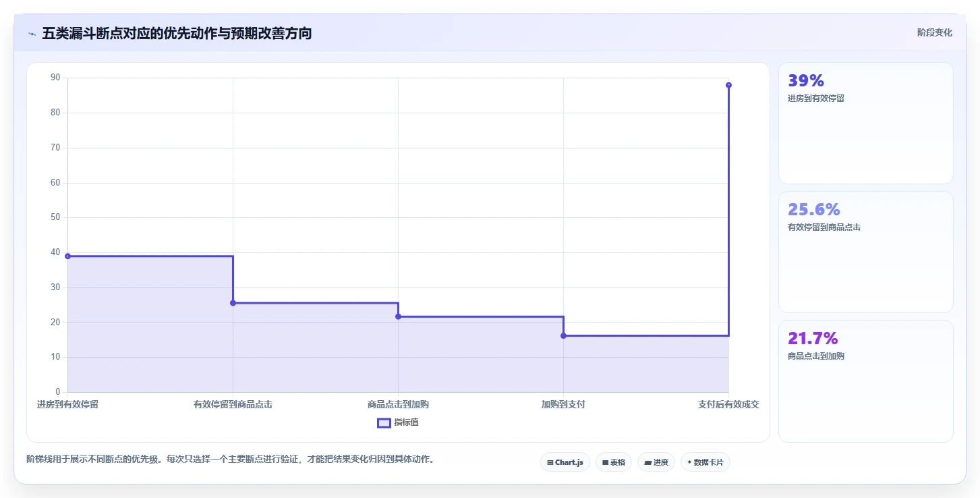Click the header icon beside the chart title
The height and width of the screenshot is (498, 980).
coord(32,33)
